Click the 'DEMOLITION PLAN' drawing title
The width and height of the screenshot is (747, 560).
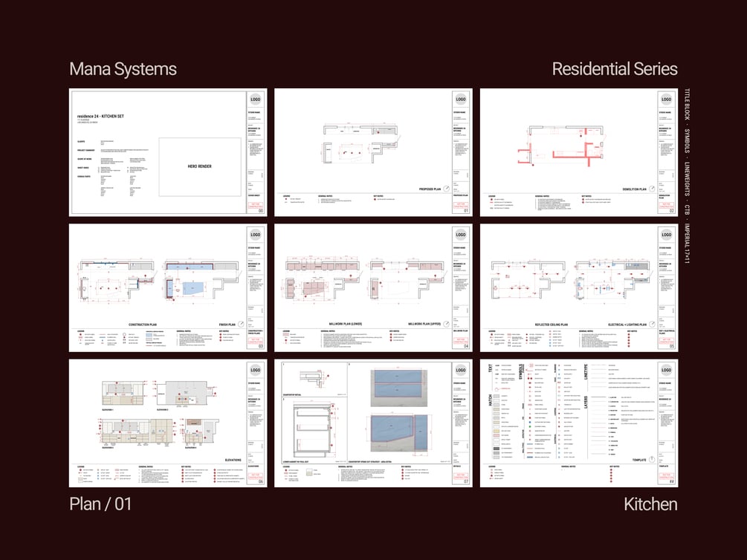[635, 189]
